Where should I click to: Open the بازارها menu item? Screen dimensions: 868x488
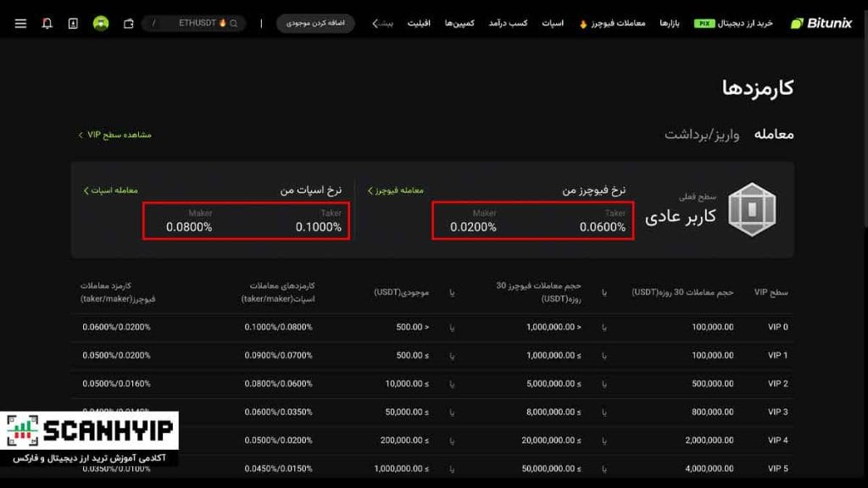click(x=670, y=23)
